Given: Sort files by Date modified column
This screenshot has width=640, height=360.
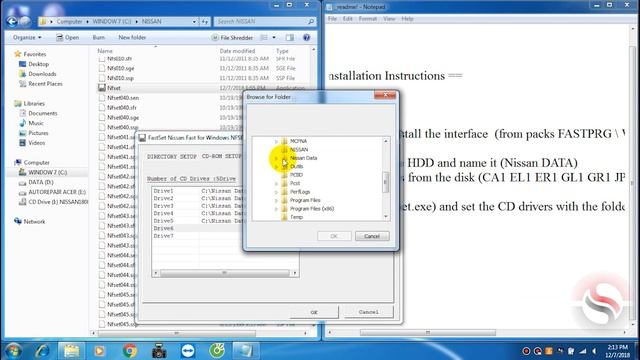Looking at the screenshot, I should point(237,51).
